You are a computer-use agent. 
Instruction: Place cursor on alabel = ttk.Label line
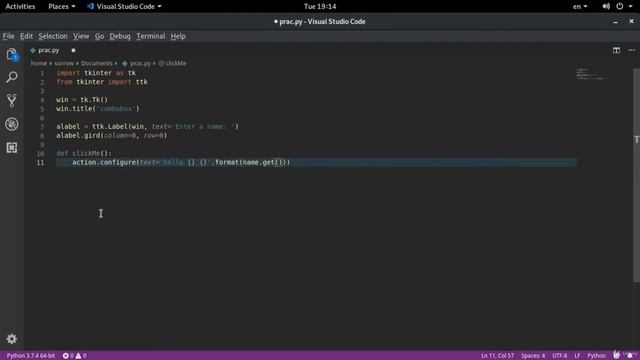[x=147, y=127]
